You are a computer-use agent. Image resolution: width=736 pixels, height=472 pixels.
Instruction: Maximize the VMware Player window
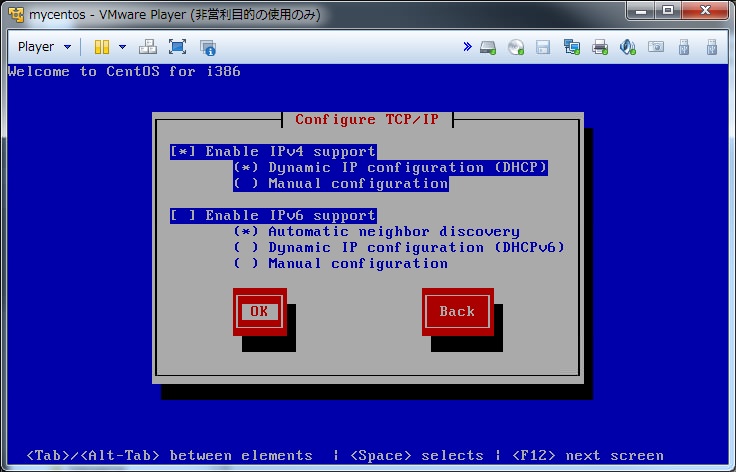coord(669,10)
